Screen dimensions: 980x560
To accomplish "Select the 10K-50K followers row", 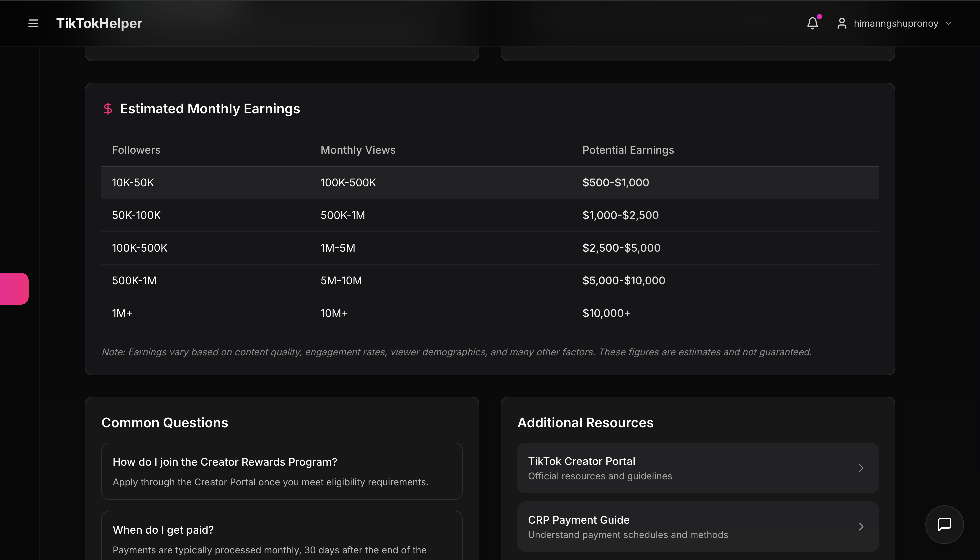I will (133, 183).
